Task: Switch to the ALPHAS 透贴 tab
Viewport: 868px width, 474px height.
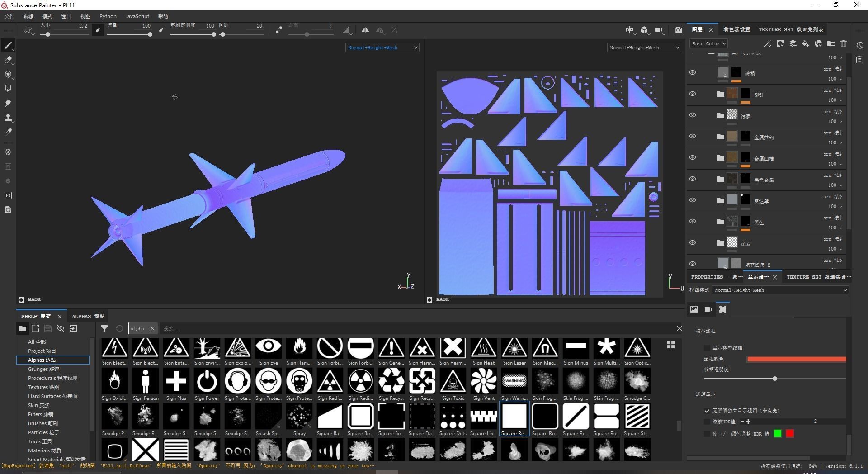Action: [x=88, y=316]
